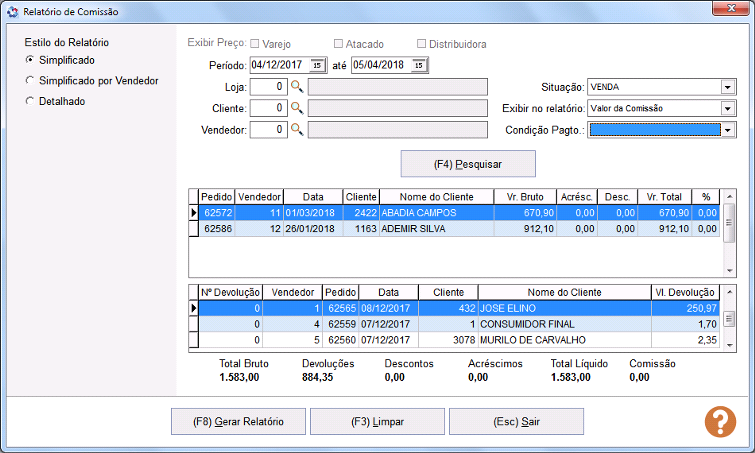Viewport: 755px width, 453px height.
Task: Open calendar picker for the start date
Action: [318, 66]
